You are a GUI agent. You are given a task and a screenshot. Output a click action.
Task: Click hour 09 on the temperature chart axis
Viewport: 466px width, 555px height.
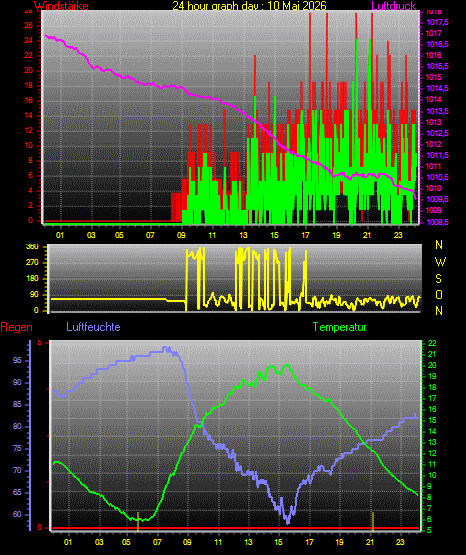[187, 542]
